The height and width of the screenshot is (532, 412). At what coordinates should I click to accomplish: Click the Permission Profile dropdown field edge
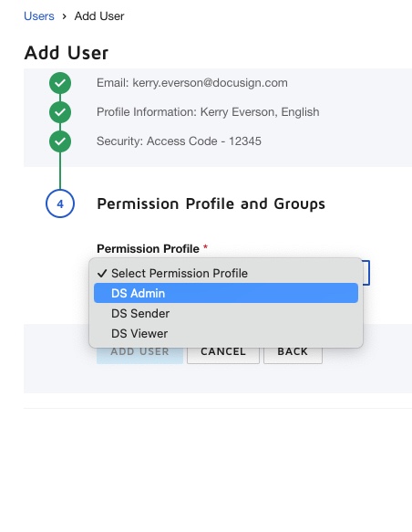pos(366,273)
